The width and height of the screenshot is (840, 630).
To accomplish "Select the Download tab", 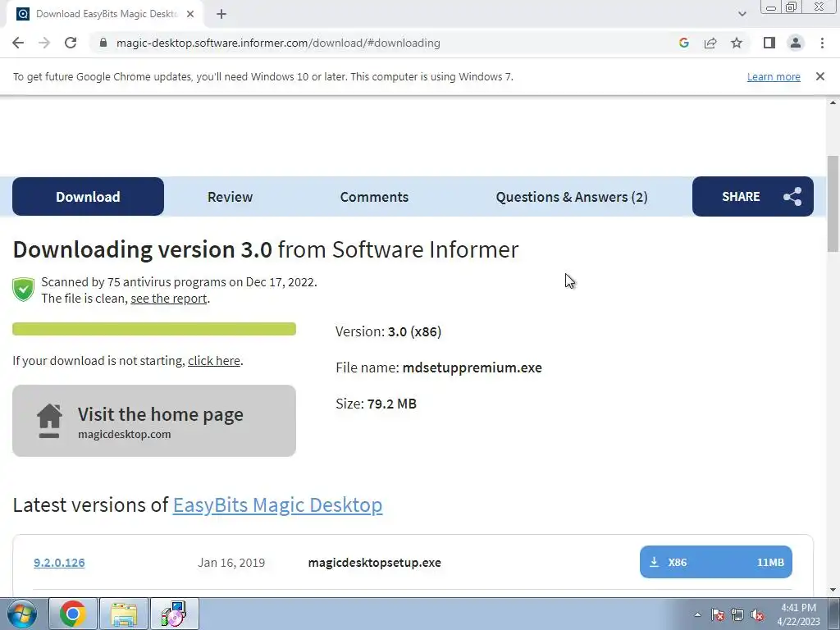I will pos(88,197).
